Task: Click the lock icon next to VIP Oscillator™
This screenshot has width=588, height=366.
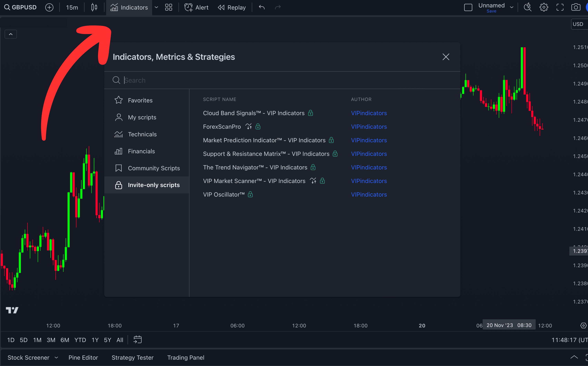Action: [250, 194]
